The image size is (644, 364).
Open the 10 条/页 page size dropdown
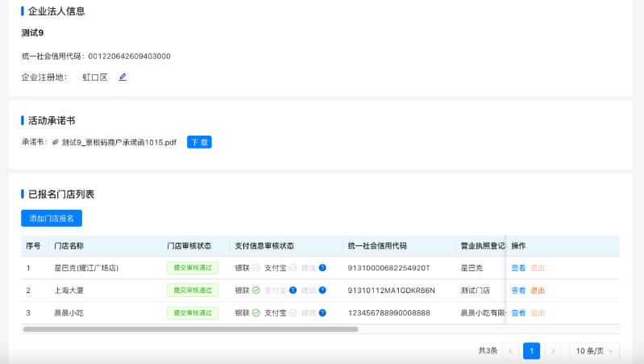tap(594, 351)
